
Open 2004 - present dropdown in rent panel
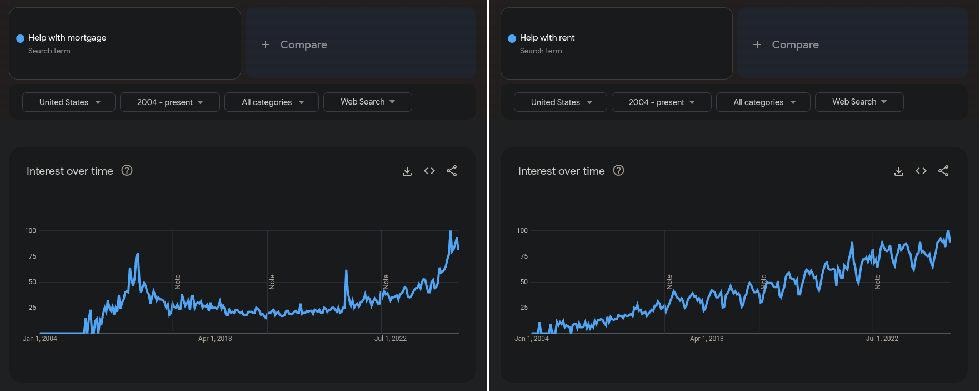[662, 102]
